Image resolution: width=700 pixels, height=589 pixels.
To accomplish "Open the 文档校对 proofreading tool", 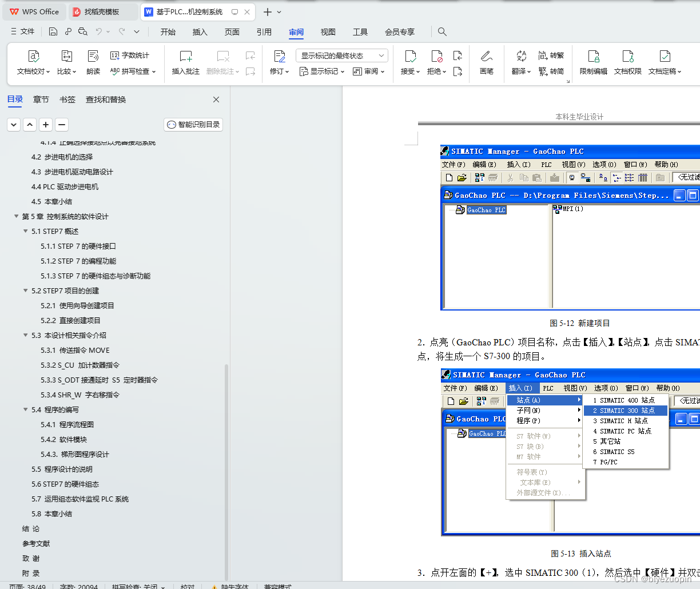I will 34,62.
